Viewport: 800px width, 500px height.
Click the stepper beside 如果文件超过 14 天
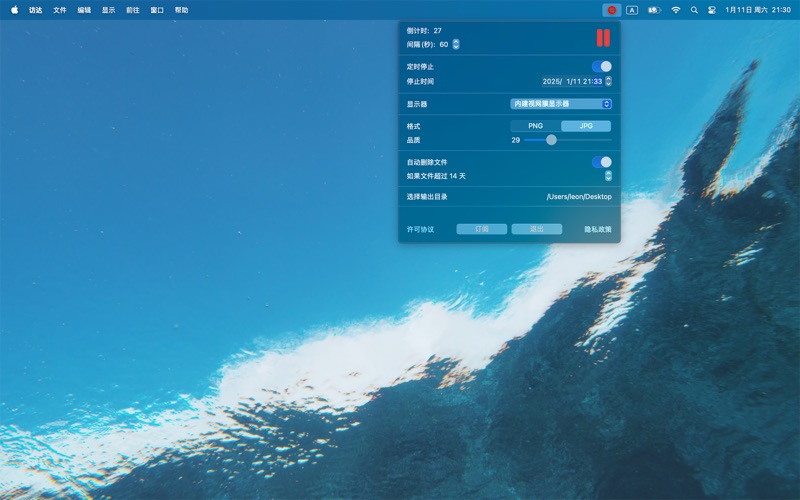(x=608, y=176)
